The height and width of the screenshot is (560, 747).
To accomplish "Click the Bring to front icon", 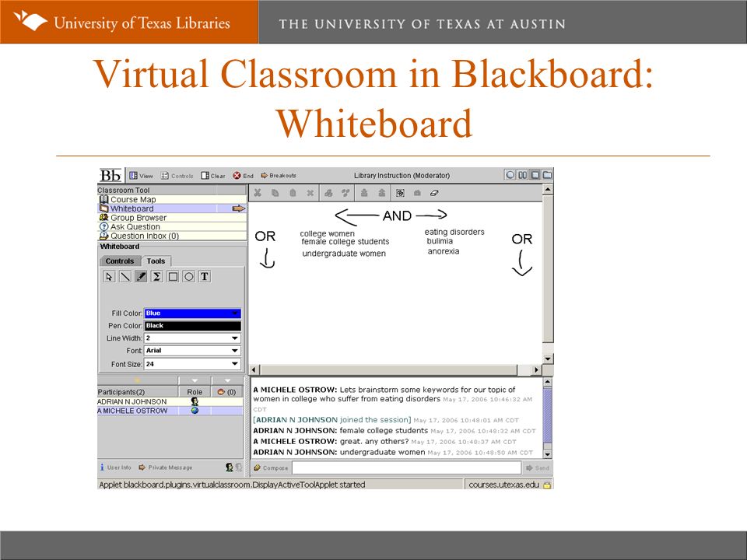I will [364, 193].
